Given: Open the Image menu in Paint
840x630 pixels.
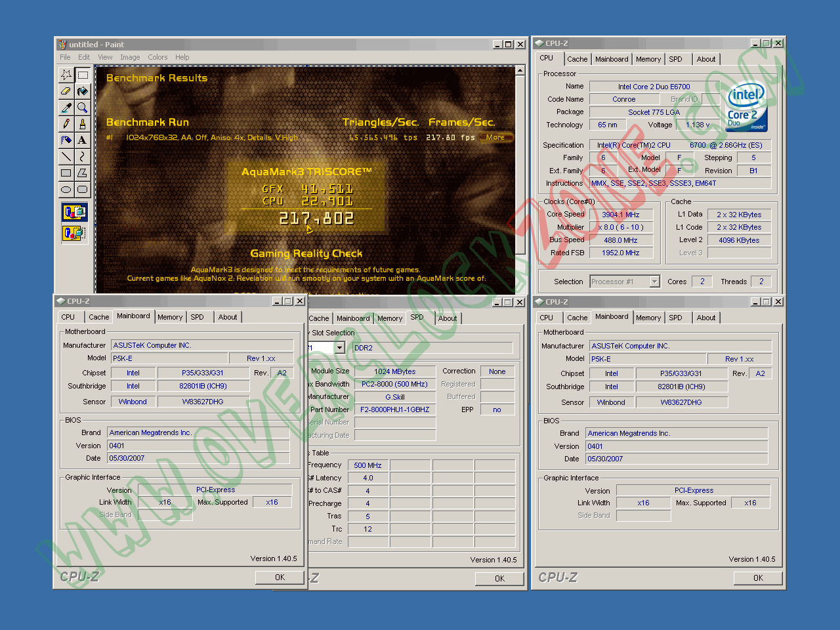Looking at the screenshot, I should coord(130,57).
